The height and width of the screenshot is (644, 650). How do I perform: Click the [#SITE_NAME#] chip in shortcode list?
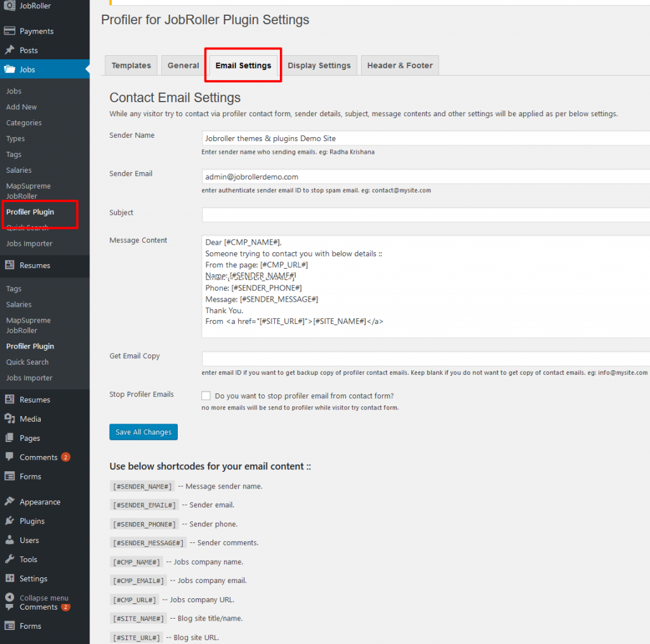pyautogui.click(x=138, y=619)
